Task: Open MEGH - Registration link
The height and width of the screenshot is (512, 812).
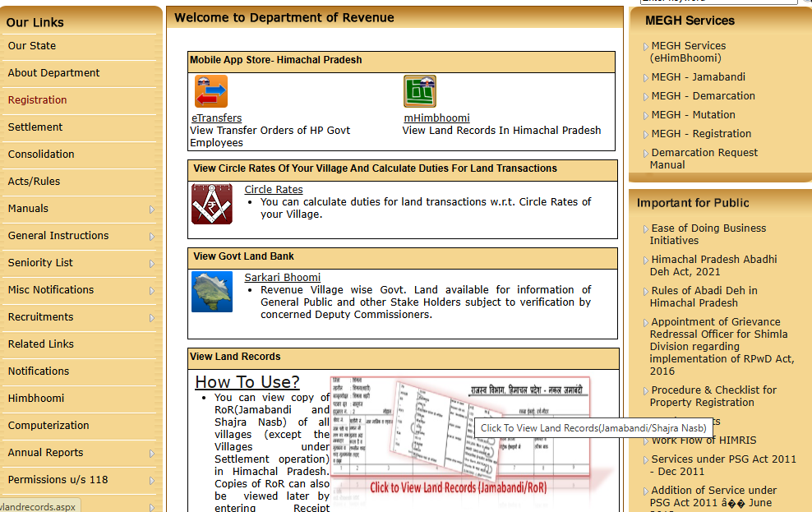Action: 701,134
